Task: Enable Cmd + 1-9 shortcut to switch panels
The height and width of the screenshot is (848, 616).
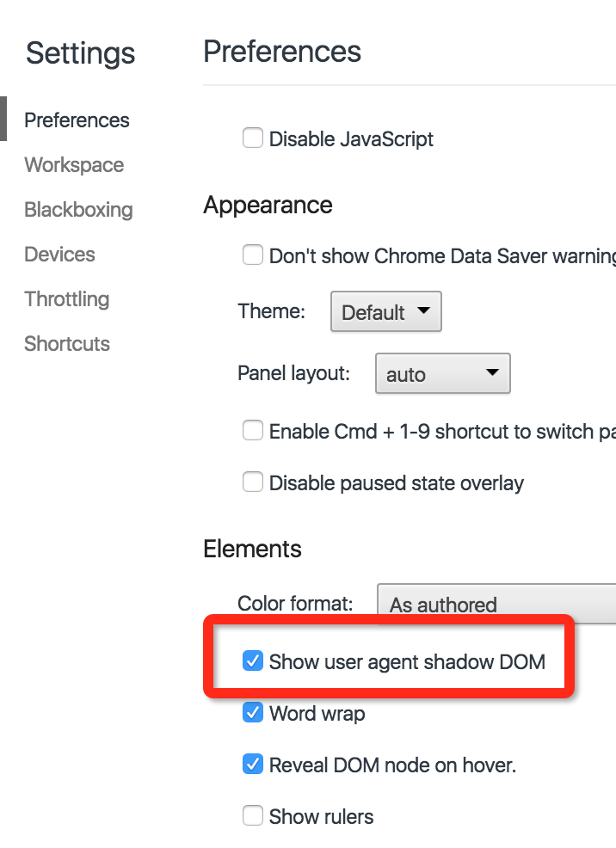Action: pyautogui.click(x=253, y=431)
